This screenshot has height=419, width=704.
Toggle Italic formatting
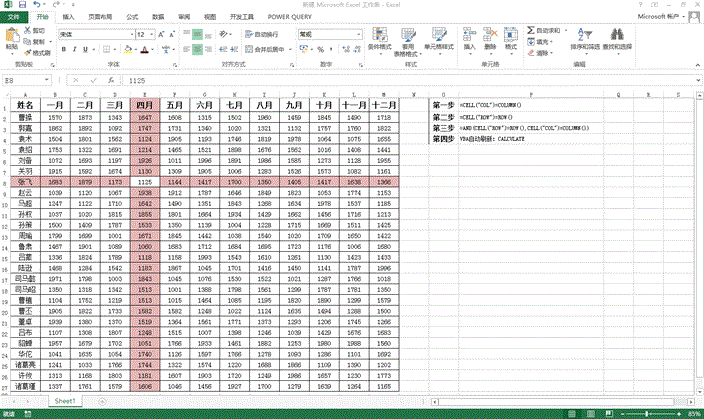coord(73,47)
